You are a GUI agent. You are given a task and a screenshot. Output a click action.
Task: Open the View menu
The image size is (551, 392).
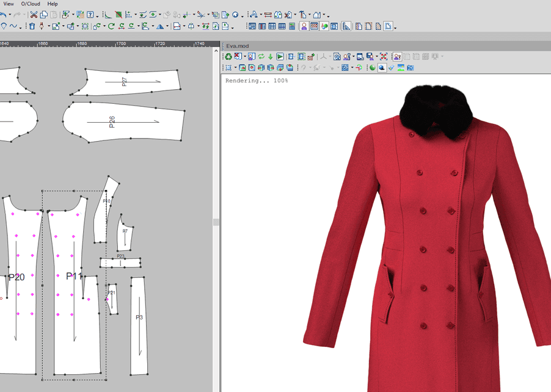[x=7, y=4]
